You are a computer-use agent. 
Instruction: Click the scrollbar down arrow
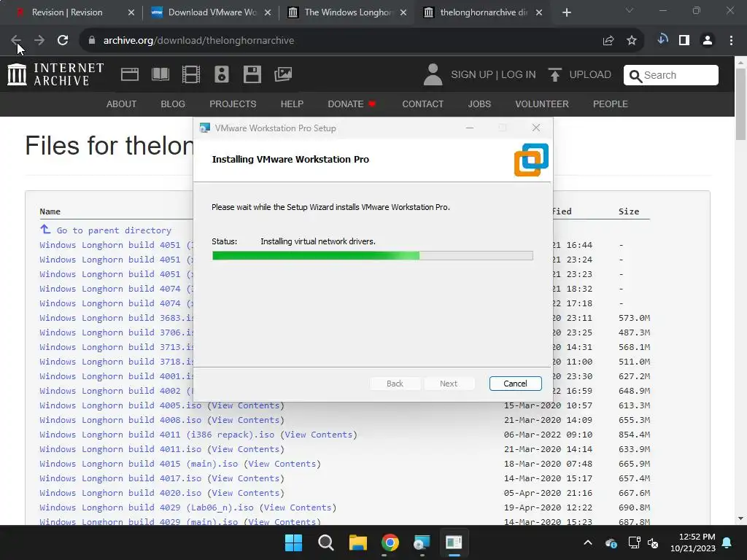(740, 518)
